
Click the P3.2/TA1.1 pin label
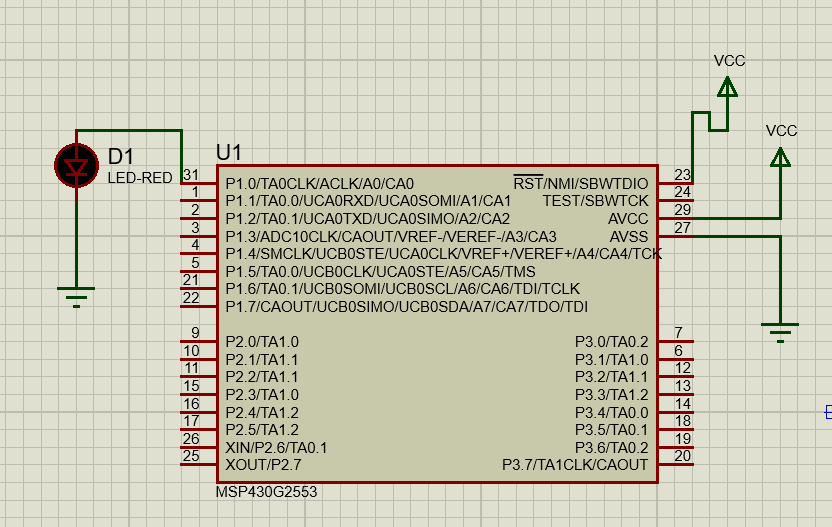pyautogui.click(x=612, y=377)
